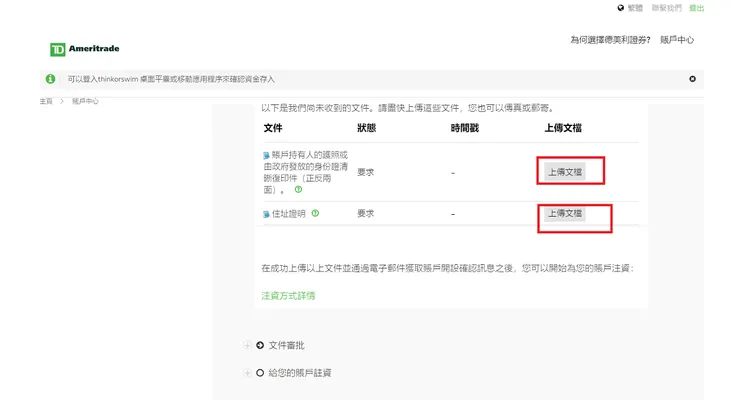Click the 狀態 column header
Screen dimensions: 740x400
pyautogui.click(x=366, y=128)
